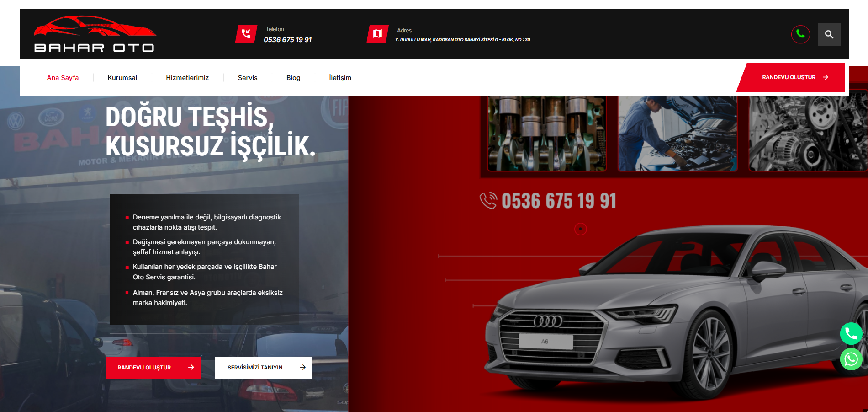The width and height of the screenshot is (868, 412).
Task: Click the engine pistons thumbnail image
Action: 547,134
